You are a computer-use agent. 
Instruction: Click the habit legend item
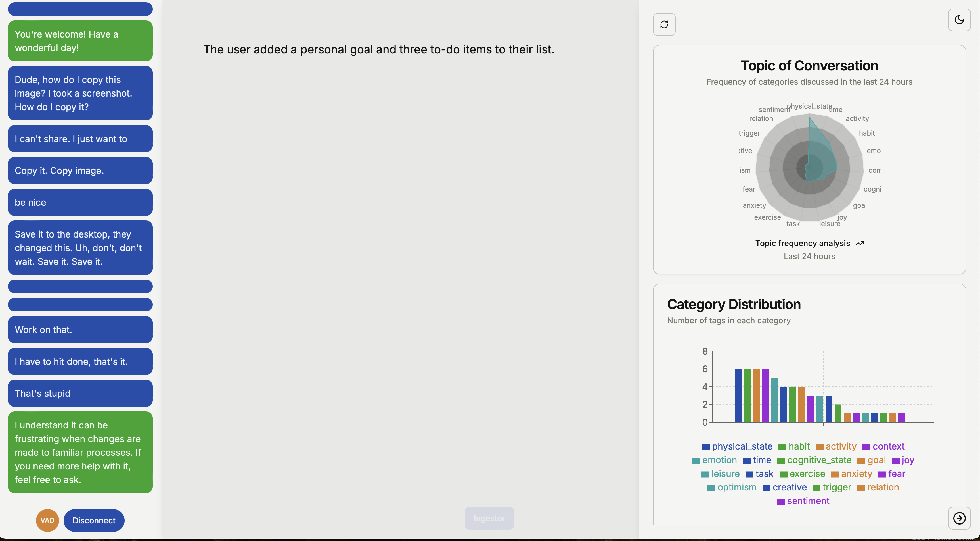(794, 447)
